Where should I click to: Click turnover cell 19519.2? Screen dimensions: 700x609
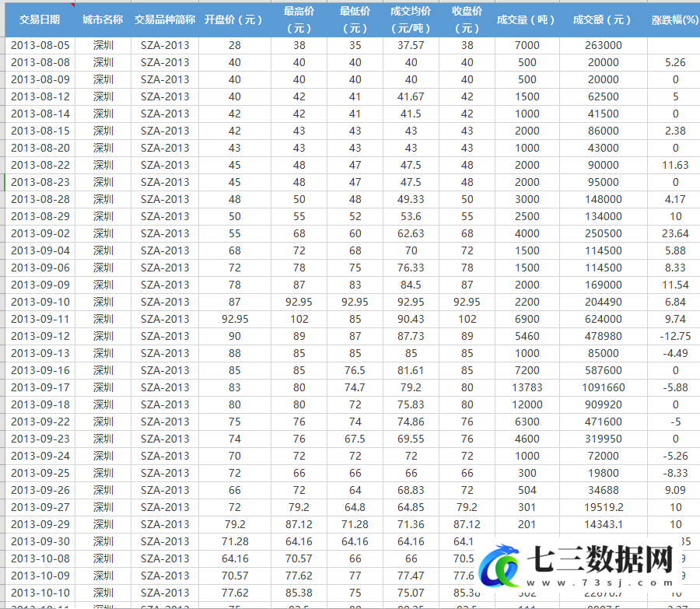pos(603,508)
